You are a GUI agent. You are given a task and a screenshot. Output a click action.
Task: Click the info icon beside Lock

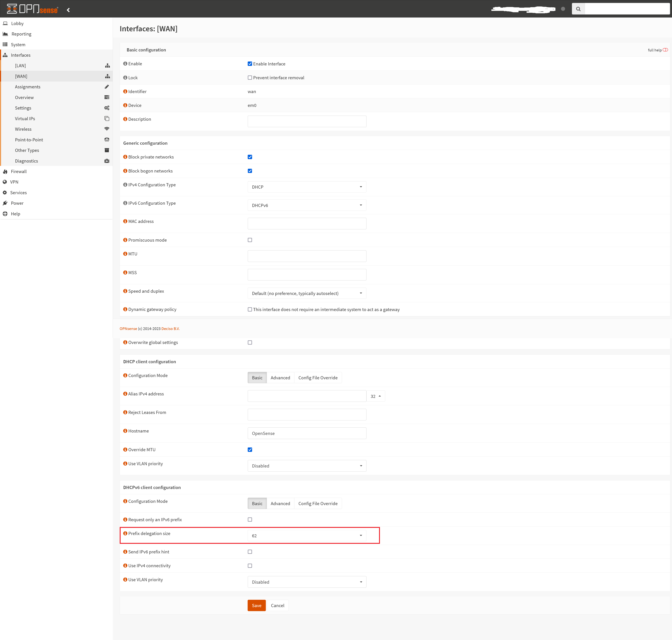tap(125, 78)
